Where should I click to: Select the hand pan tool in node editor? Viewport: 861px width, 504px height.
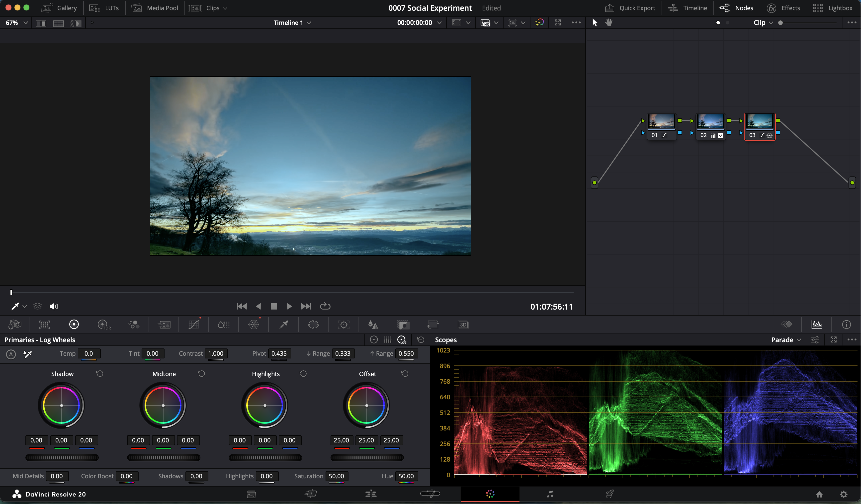pos(609,22)
